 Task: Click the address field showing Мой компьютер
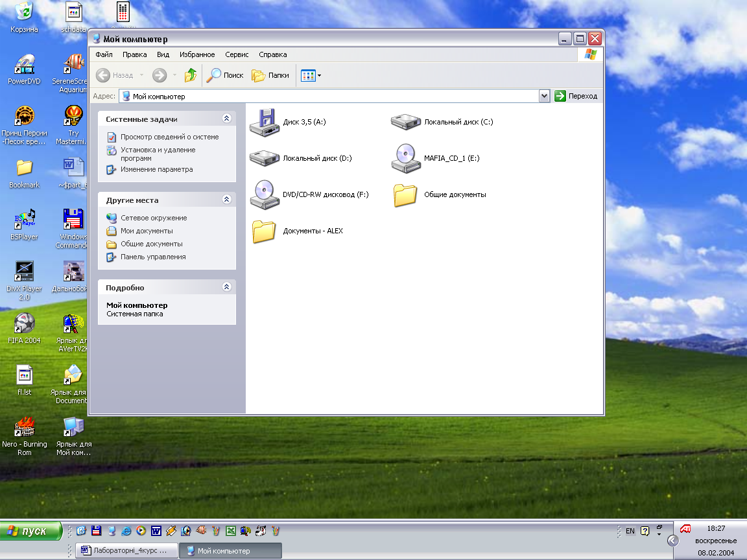(329, 96)
